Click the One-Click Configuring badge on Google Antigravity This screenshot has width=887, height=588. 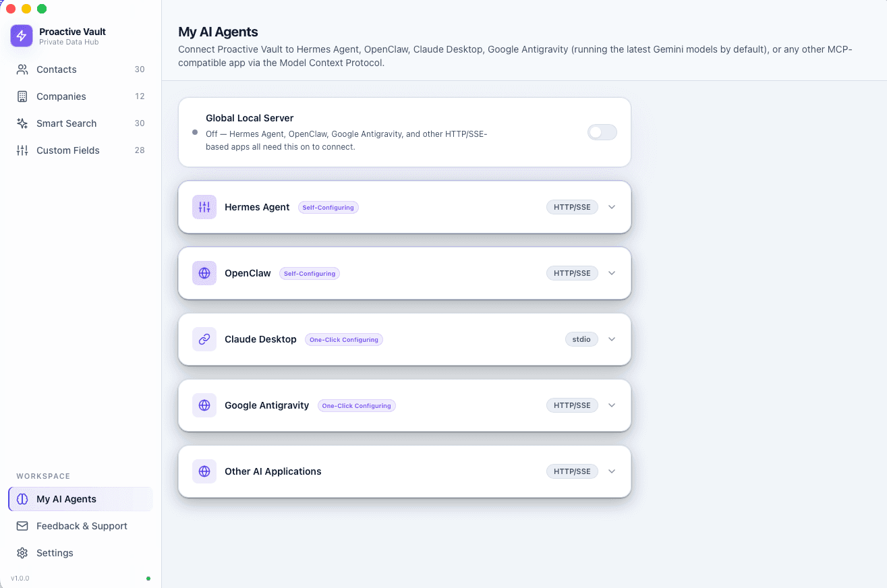pyautogui.click(x=357, y=406)
